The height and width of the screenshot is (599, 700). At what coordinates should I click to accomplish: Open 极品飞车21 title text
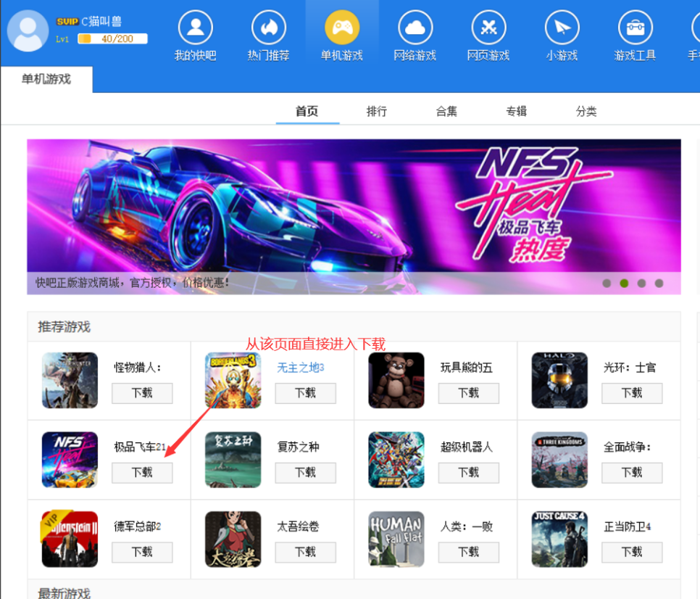tap(140, 447)
